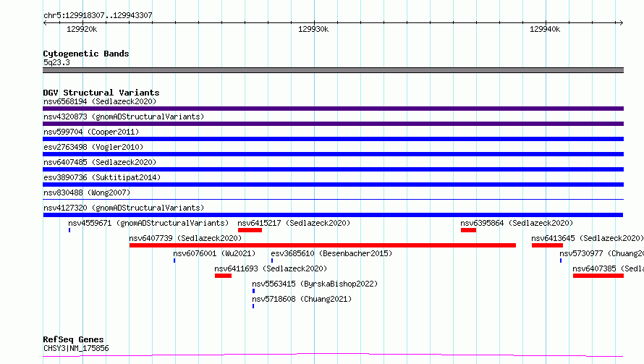
Task: Click the red nsv6413645 variant bar
Action: 547,245
